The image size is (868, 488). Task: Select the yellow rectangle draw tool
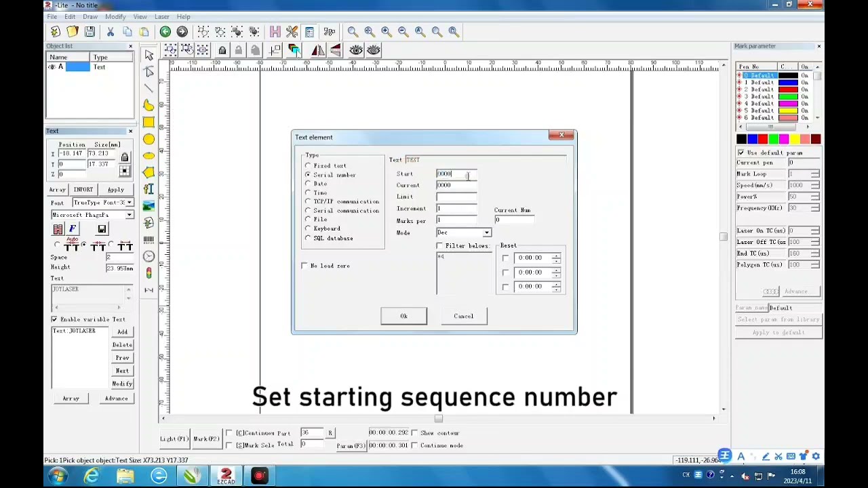coord(149,122)
